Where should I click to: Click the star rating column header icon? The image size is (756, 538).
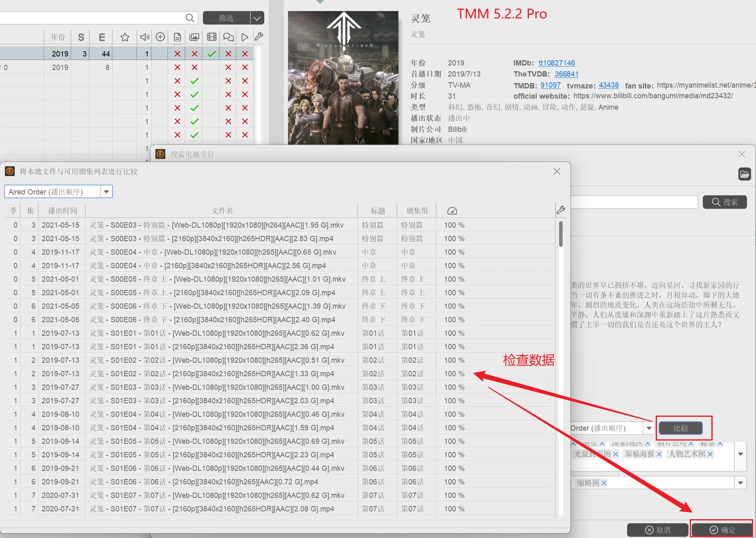tap(125, 37)
